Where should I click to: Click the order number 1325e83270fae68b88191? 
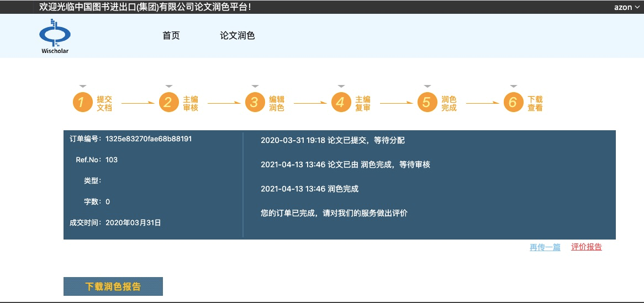click(149, 139)
